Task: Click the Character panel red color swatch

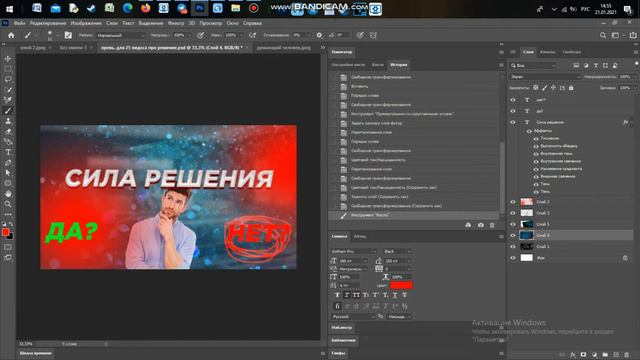Action: click(x=401, y=285)
